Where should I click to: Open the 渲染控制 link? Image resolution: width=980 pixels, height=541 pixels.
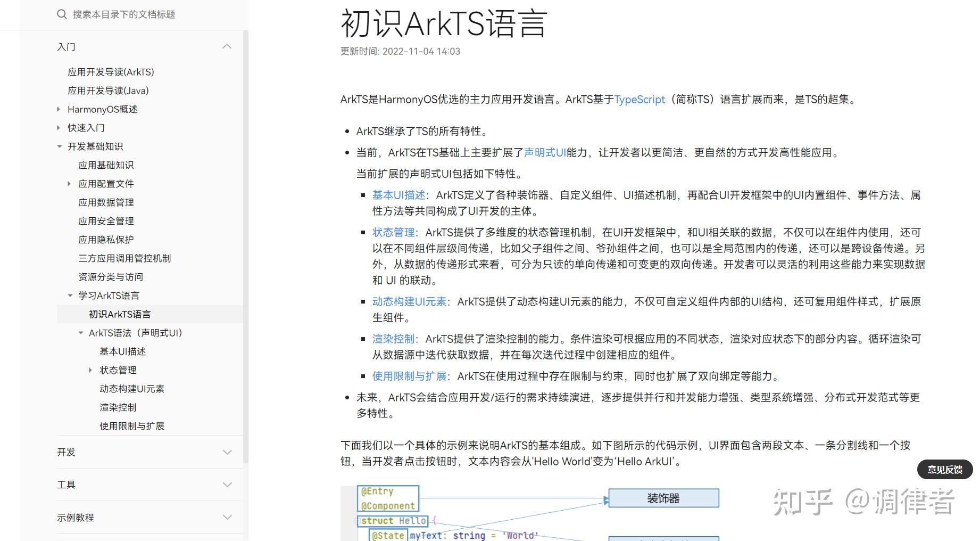point(393,339)
